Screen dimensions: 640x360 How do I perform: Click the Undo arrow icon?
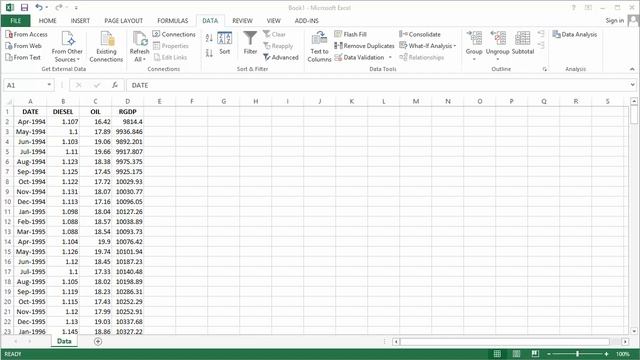(x=39, y=7)
